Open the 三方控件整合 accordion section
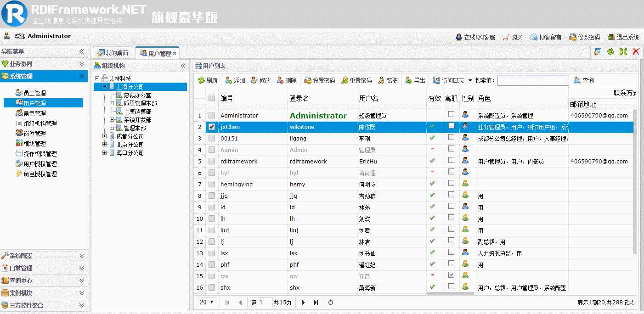644x314 pixels. pos(44,305)
